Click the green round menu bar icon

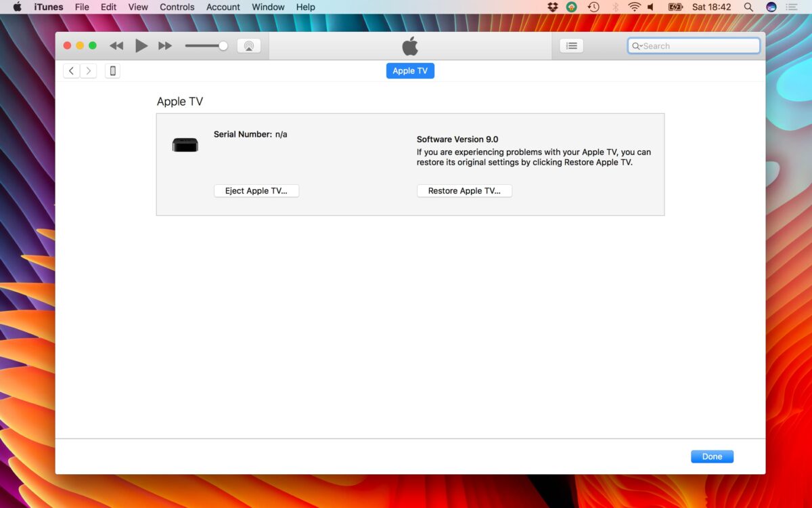click(572, 7)
